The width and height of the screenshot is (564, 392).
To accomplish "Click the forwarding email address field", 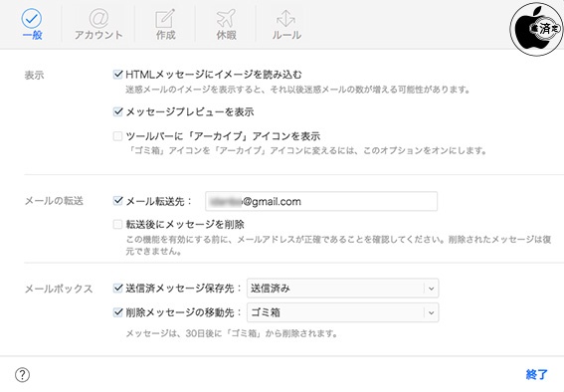I will click(x=321, y=201).
